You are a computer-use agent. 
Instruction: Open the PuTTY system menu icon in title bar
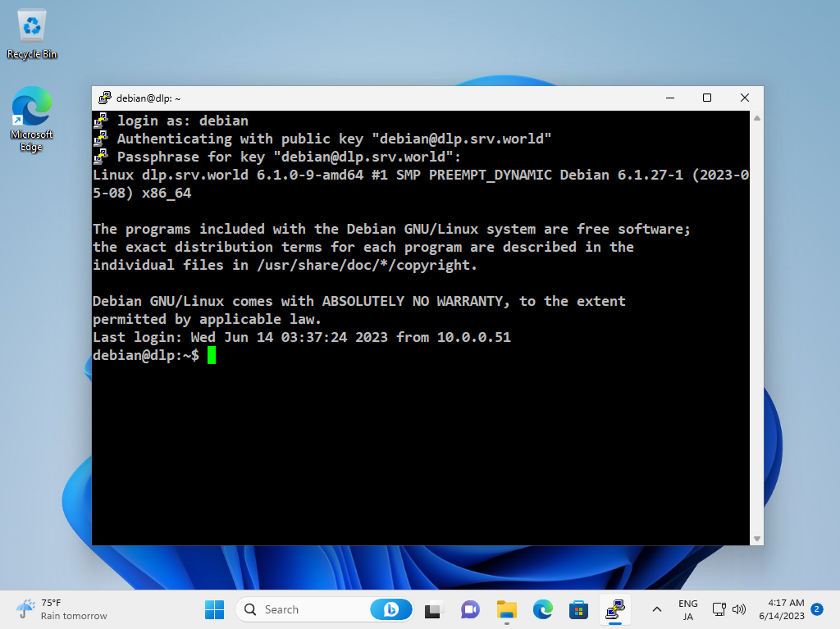pyautogui.click(x=104, y=98)
